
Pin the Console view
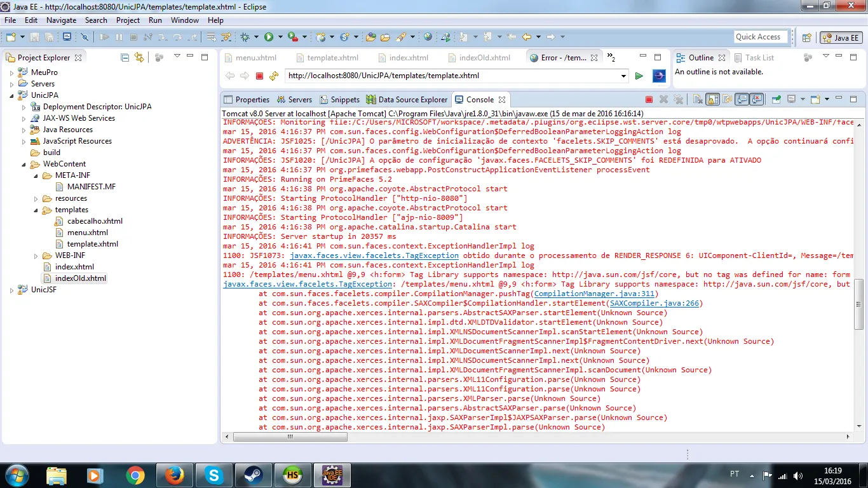tap(776, 100)
